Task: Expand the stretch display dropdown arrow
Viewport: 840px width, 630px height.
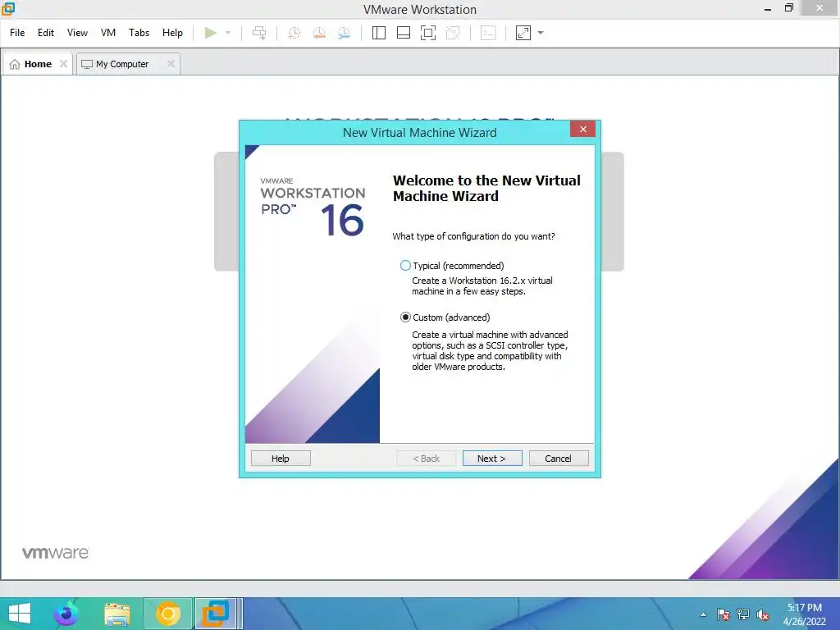Action: click(541, 33)
